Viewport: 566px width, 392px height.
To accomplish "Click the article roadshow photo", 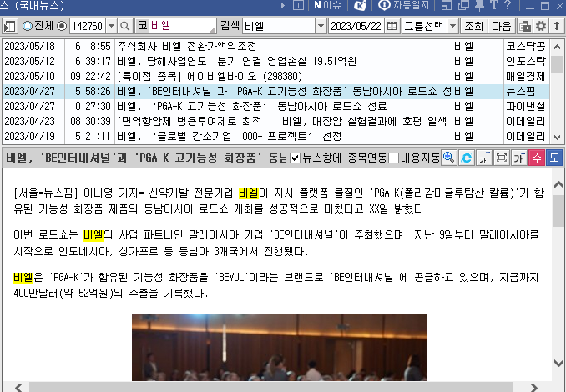I will pos(279,348).
